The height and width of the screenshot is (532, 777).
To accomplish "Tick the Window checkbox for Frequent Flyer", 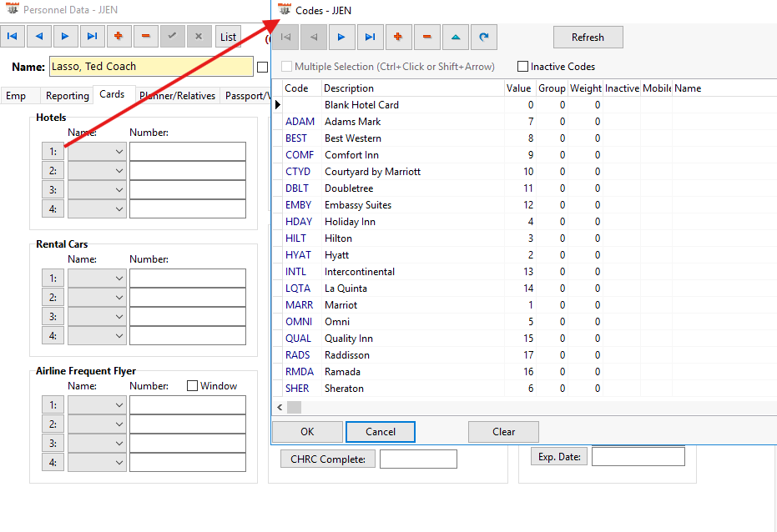I will pyautogui.click(x=193, y=386).
